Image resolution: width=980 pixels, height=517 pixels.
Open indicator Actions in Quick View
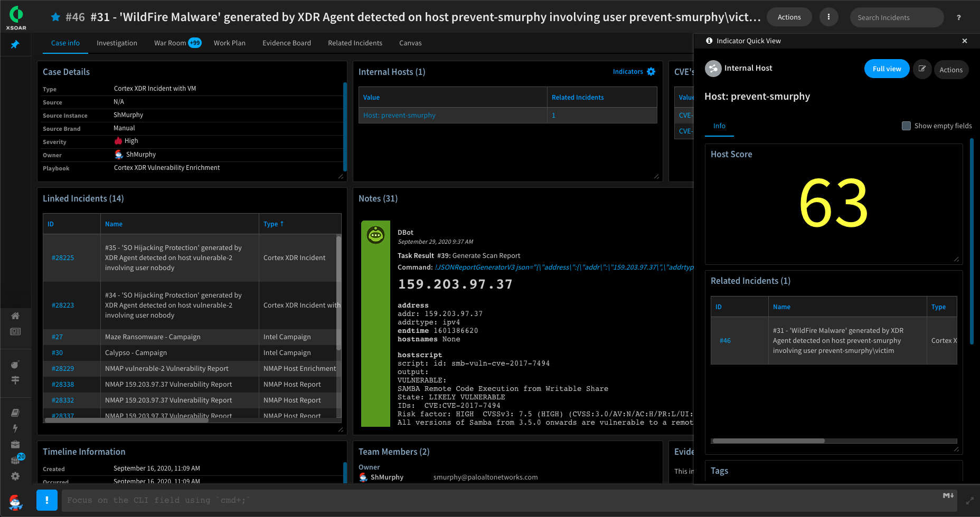click(x=951, y=70)
